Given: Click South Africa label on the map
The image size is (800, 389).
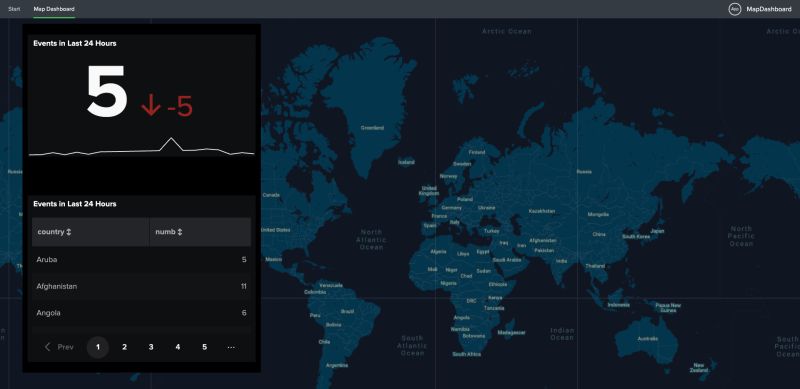Looking at the screenshot, I should pos(466,354).
